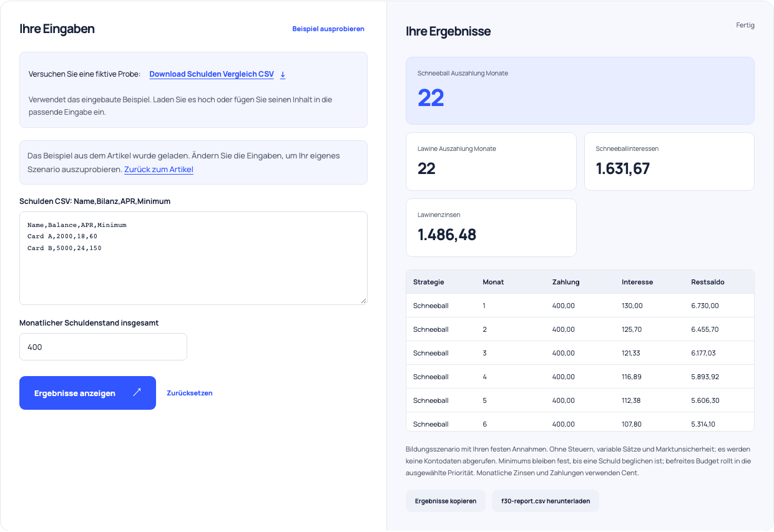Copy results with Ergebnisse kopieren
The height and width of the screenshot is (532, 774).
(x=446, y=501)
